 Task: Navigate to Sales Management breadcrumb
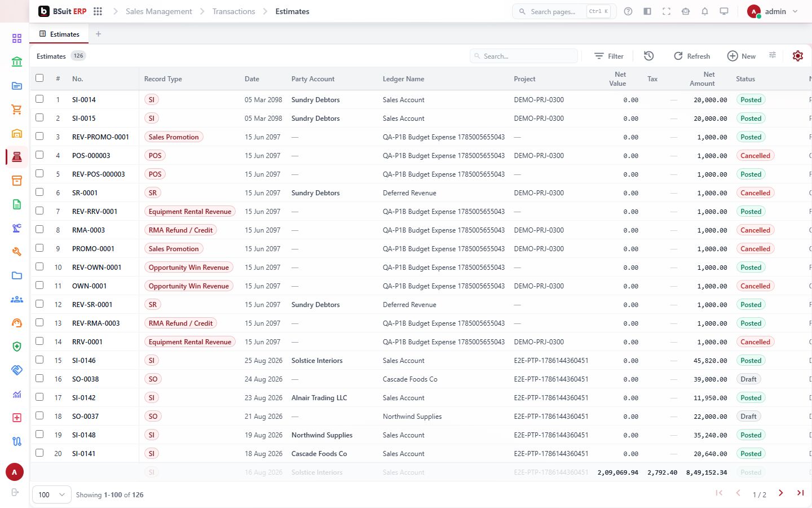pos(159,11)
